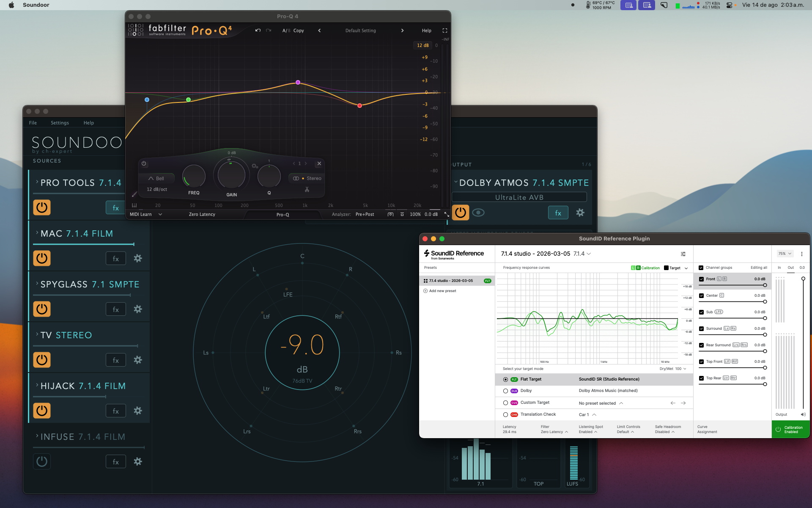Go to the previous preset in Pro-Q 4
This screenshot has width=812, height=508.
[319, 30]
